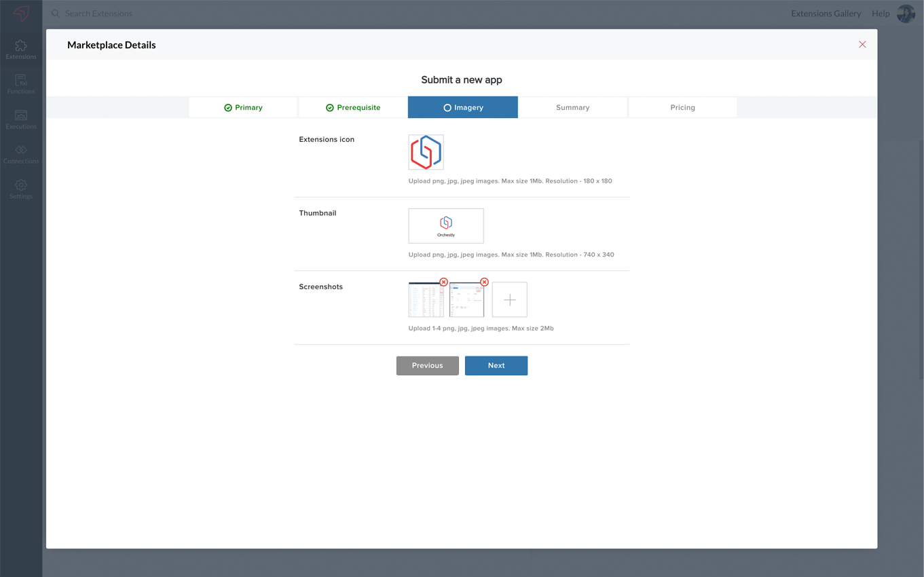Close the Marketplace Details dialog

[x=862, y=44]
